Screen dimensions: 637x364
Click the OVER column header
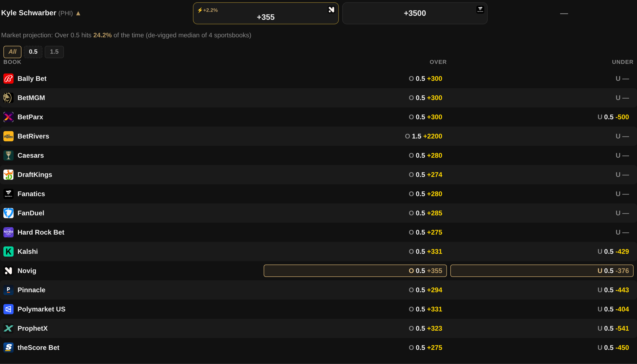438,62
